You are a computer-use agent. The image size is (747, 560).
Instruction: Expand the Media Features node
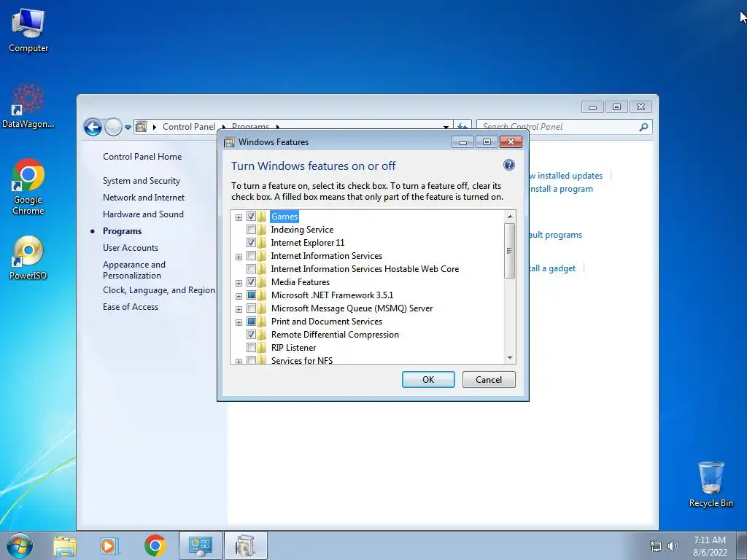point(239,284)
